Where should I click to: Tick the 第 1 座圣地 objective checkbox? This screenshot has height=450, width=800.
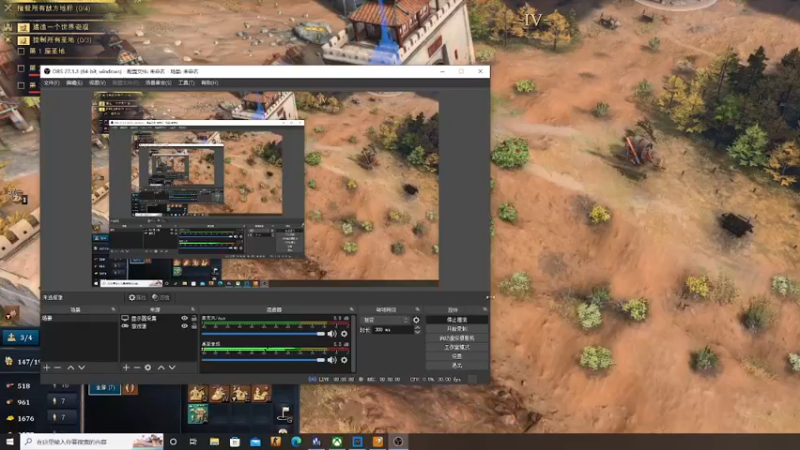tap(21, 52)
